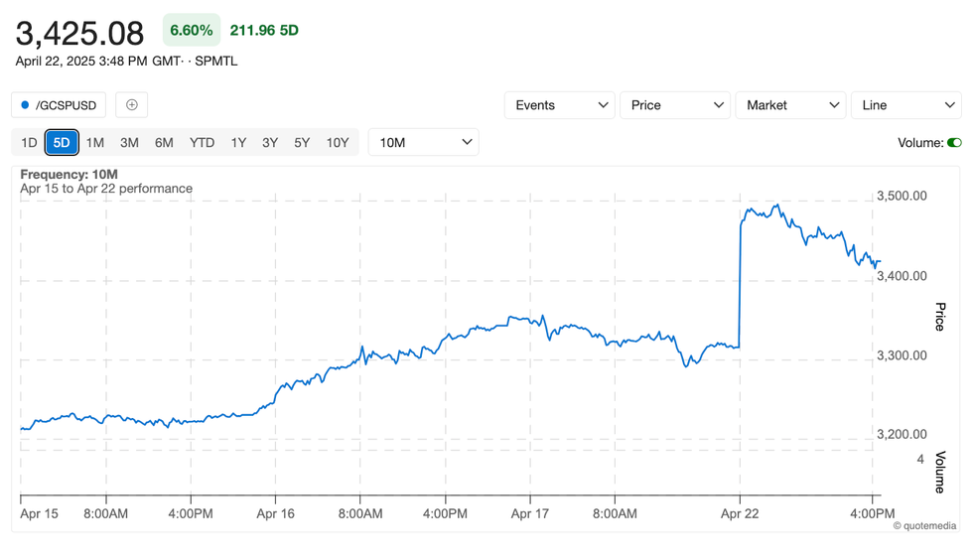973x560 pixels.
Task: Switch chart to 6M range
Action: point(164,143)
